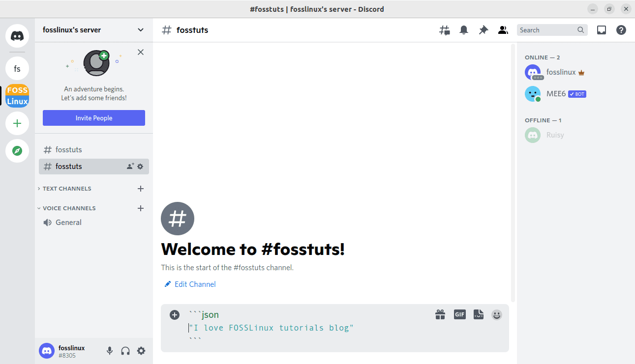Toggle Member List visibility icon
Image resolution: width=635 pixels, height=364 pixels.
point(503,30)
